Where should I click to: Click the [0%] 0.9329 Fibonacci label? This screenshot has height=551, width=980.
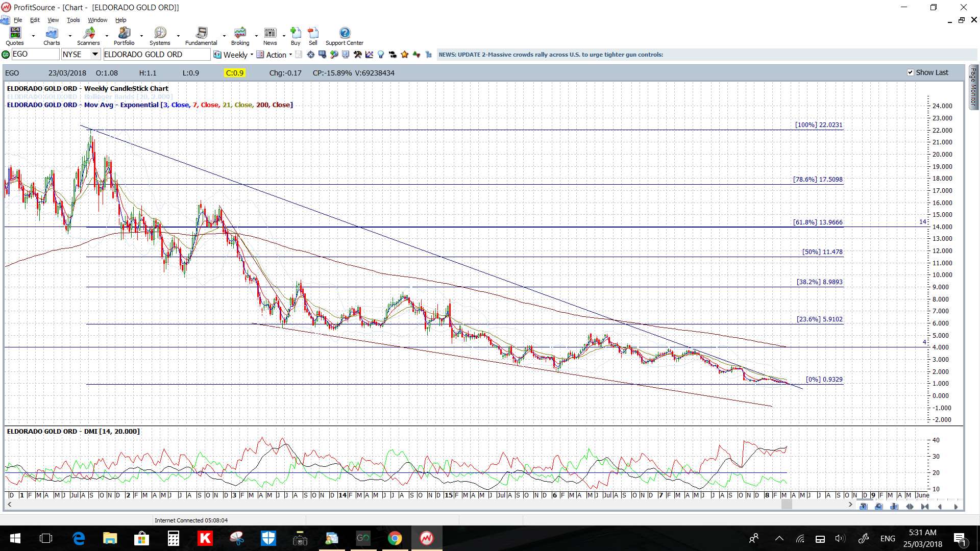point(824,380)
